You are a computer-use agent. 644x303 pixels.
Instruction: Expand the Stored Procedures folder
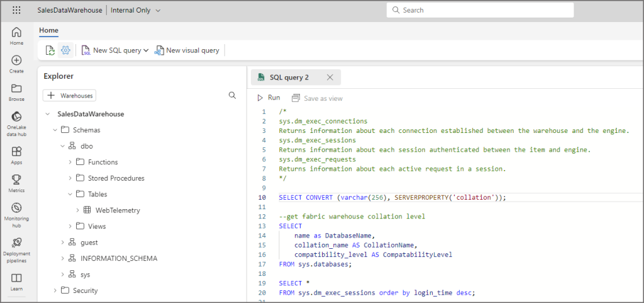pyautogui.click(x=70, y=178)
